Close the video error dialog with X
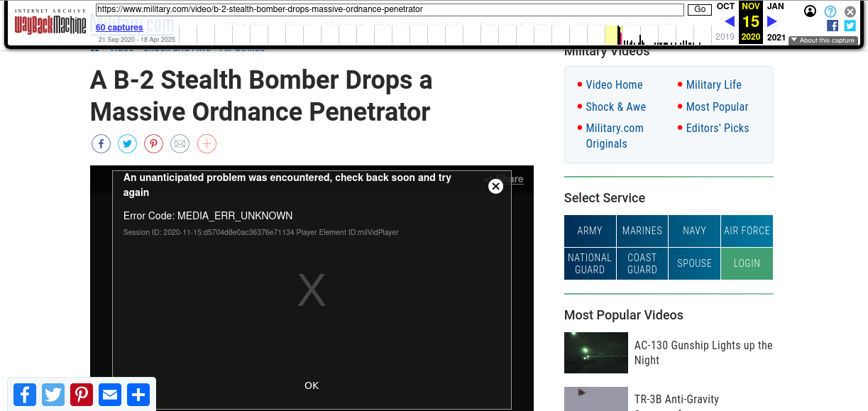 coord(496,186)
